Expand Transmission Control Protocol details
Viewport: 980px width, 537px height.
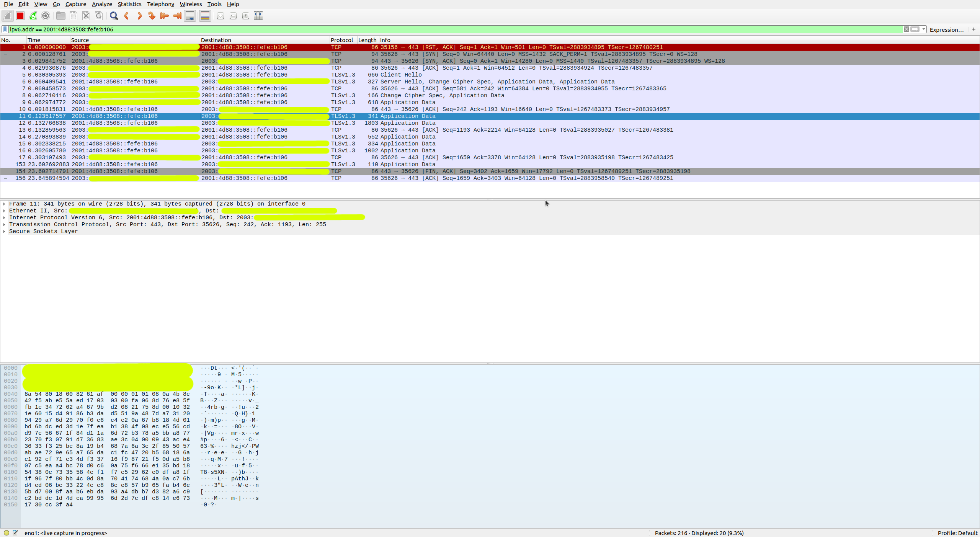coord(4,225)
